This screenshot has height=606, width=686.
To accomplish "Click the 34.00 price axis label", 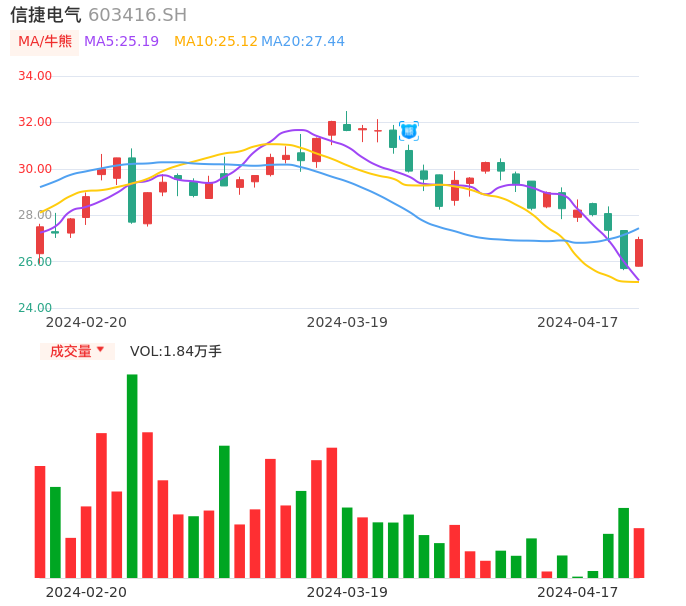I will tap(35, 76).
